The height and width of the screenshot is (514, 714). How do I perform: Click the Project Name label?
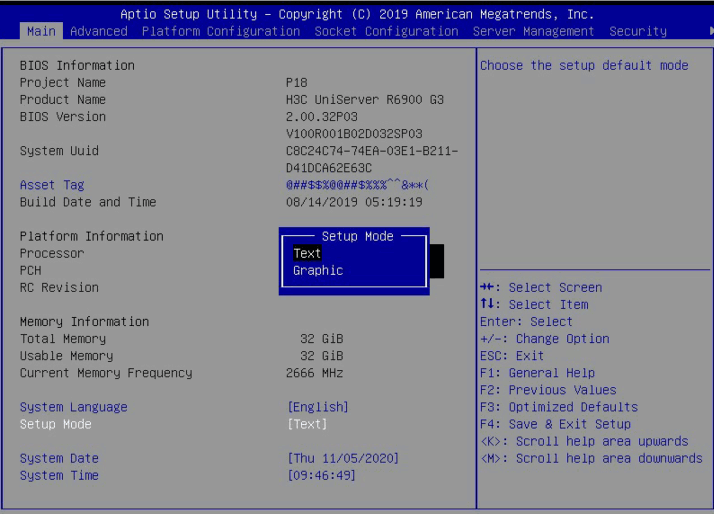[x=63, y=83]
